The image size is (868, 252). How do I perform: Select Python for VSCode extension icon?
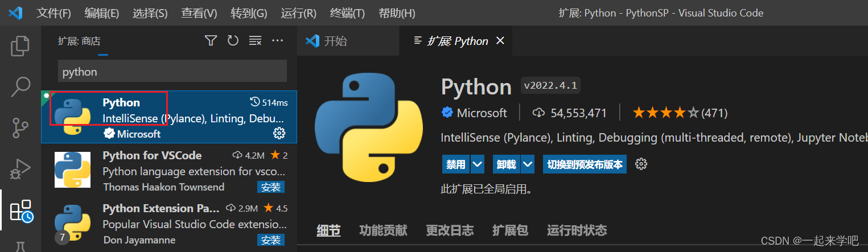click(72, 170)
